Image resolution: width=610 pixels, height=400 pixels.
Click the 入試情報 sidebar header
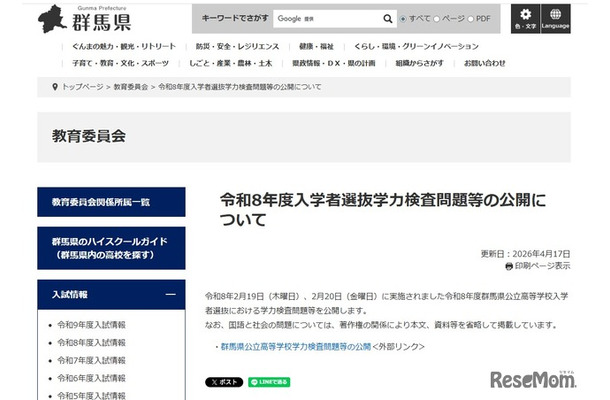(111, 295)
